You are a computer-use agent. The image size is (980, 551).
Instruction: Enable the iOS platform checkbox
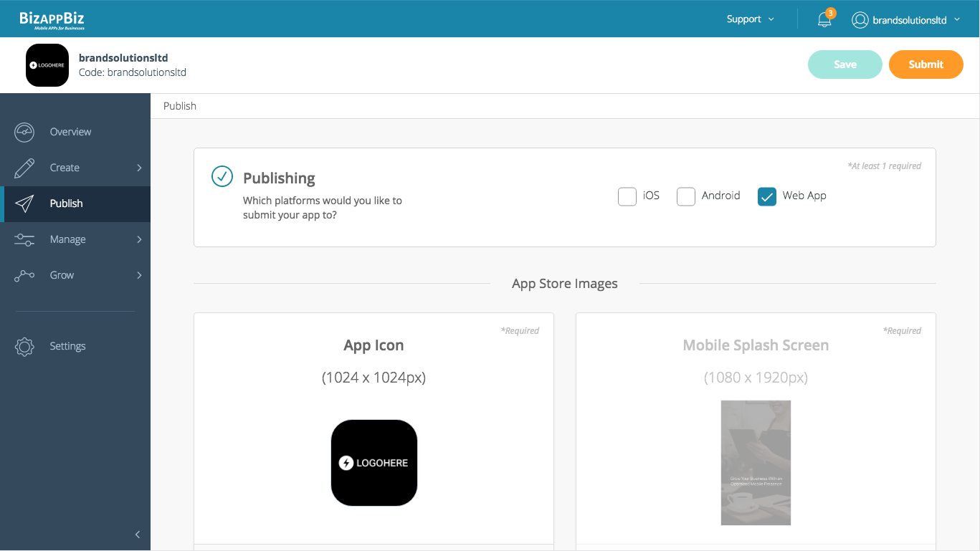tap(627, 196)
